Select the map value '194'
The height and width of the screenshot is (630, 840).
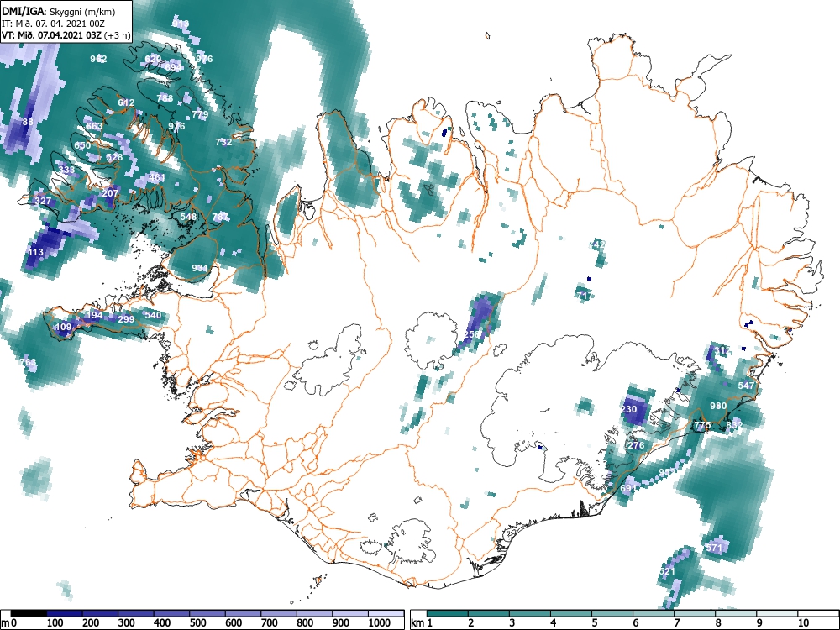coord(94,315)
